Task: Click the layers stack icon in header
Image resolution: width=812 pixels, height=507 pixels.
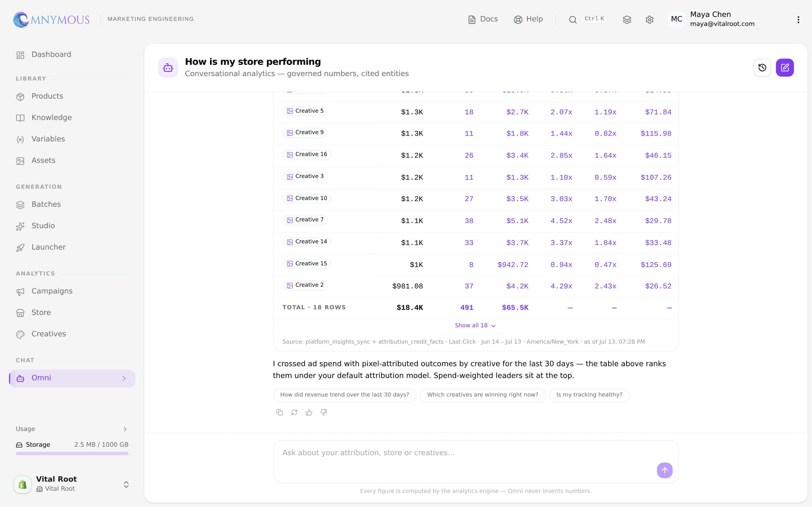Action: pyautogui.click(x=627, y=19)
